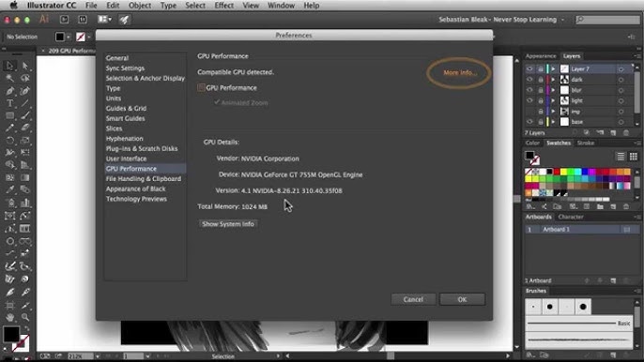This screenshot has width=644, height=362.
Task: Select User Interface preferences category
Action: pos(126,158)
